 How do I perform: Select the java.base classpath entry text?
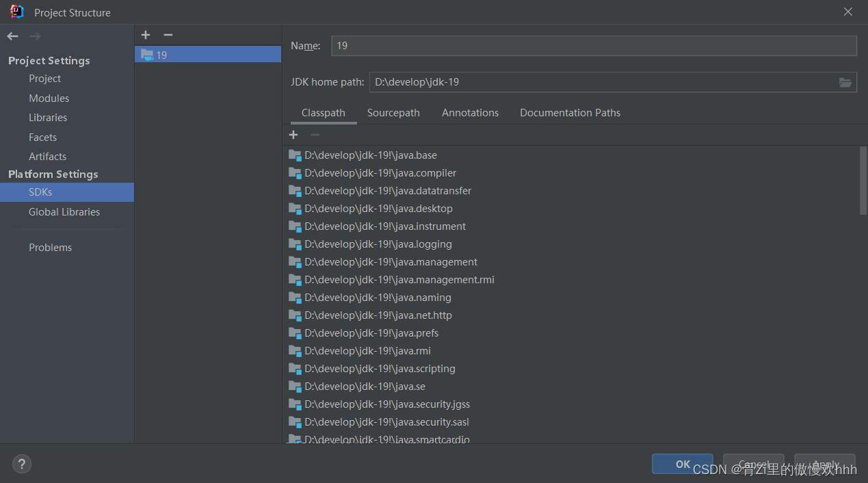click(x=371, y=155)
